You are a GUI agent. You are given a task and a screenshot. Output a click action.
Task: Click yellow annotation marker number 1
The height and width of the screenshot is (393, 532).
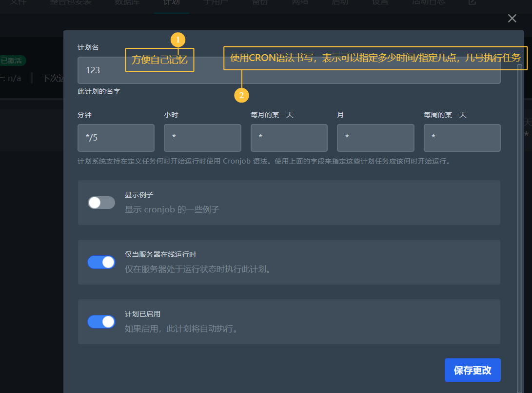click(178, 40)
